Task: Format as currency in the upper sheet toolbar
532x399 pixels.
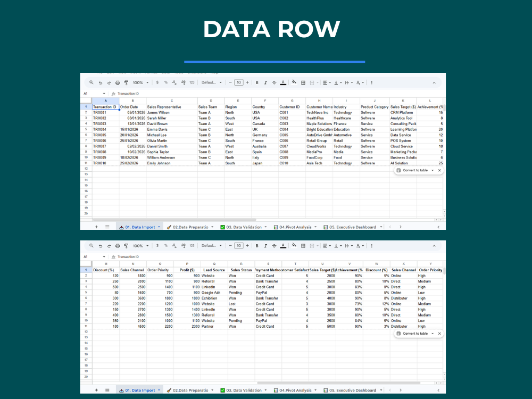Action: 157,82
